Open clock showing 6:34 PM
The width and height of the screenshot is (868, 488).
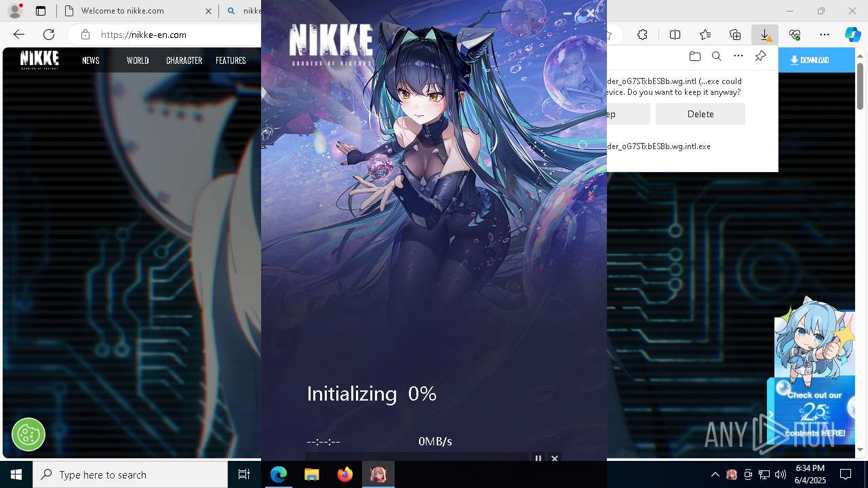pos(810,474)
